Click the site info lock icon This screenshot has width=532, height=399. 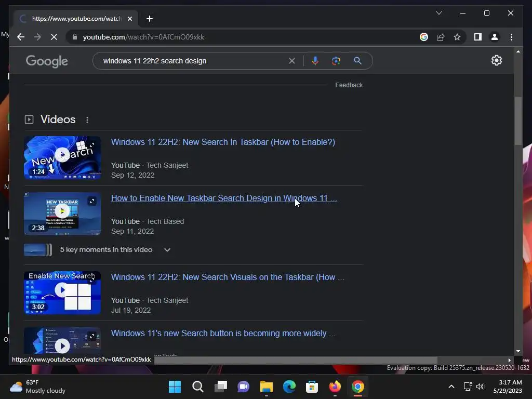[x=75, y=37]
